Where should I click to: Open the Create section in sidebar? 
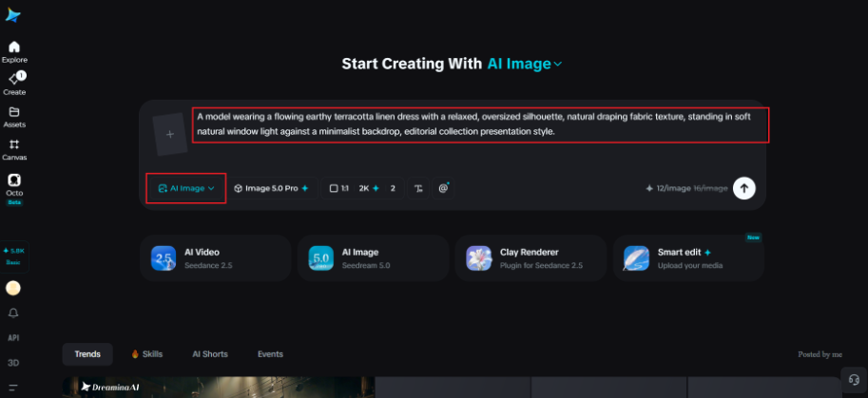point(14,84)
